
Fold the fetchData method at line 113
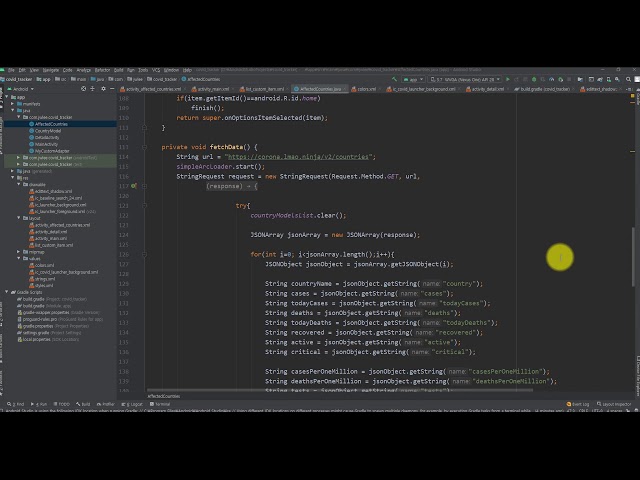[x=144, y=147]
